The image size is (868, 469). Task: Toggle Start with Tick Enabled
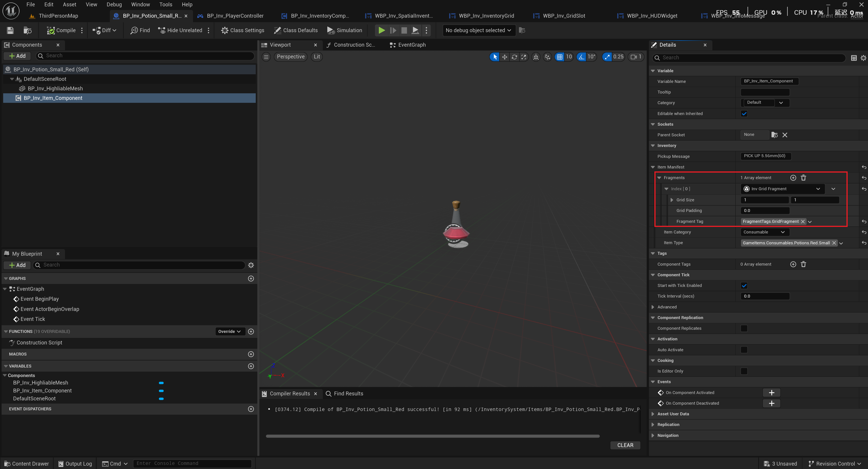744,285
